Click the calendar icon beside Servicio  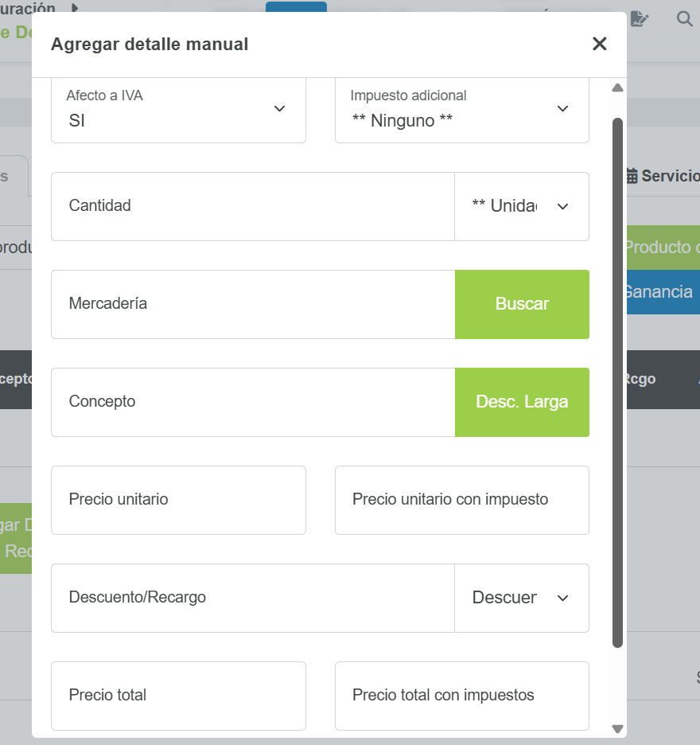[632, 177]
